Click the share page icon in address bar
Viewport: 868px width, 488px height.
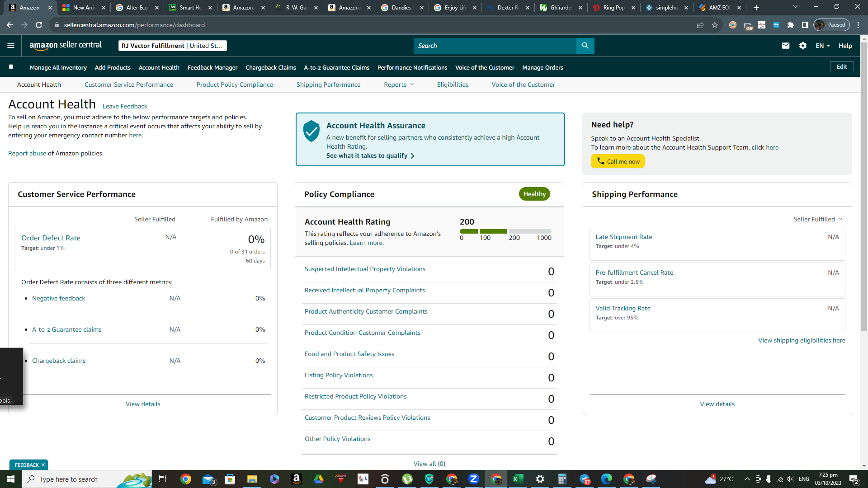pos(700,25)
